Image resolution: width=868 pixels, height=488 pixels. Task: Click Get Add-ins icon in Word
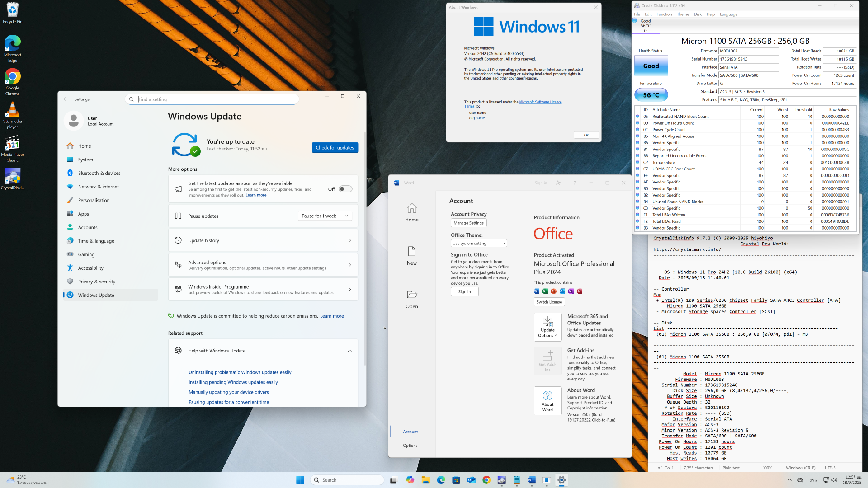point(547,361)
